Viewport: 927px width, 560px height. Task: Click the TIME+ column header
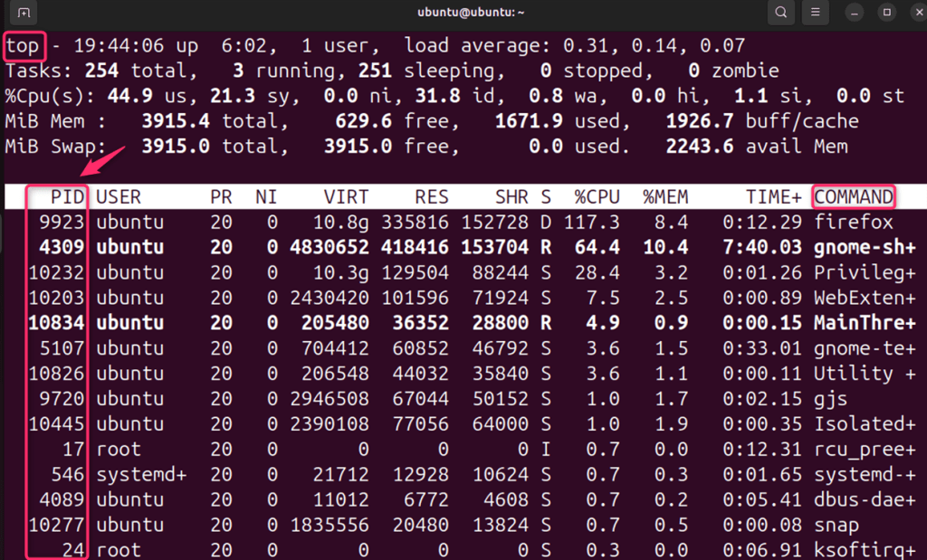[774, 196]
